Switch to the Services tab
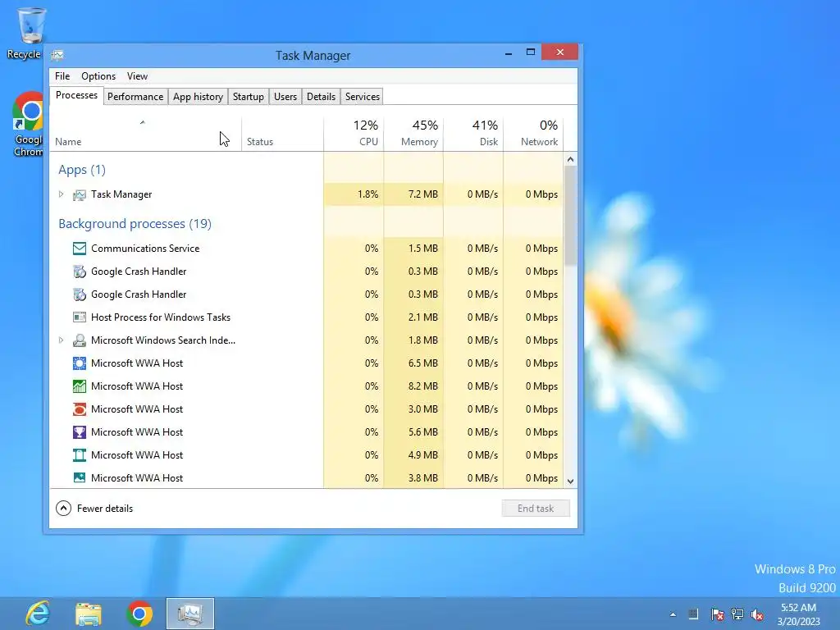This screenshot has height=630, width=840. point(362,97)
